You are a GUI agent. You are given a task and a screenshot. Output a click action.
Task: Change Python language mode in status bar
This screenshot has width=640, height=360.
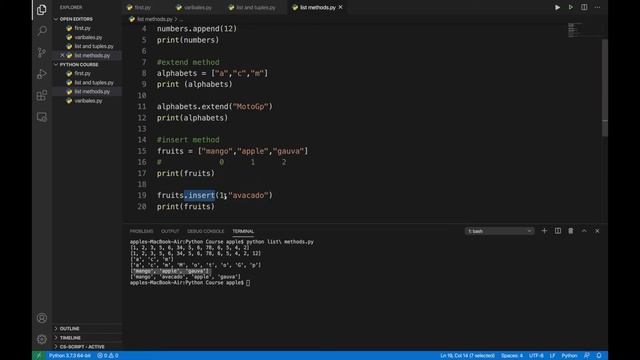click(x=569, y=356)
